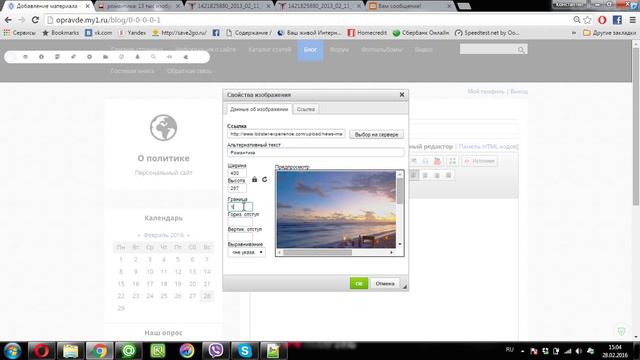This screenshot has width=640, height=360.
Task: Click the preview scroll down arrow
Action: point(400,244)
